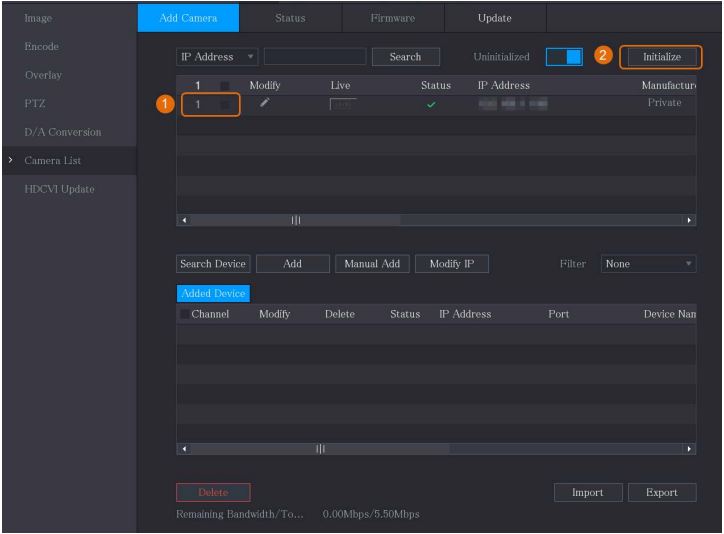Click the Added Device table's left scroll arrow

[184, 449]
